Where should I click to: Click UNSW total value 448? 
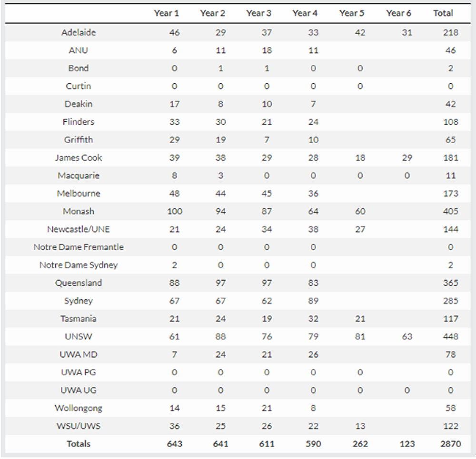pos(450,337)
